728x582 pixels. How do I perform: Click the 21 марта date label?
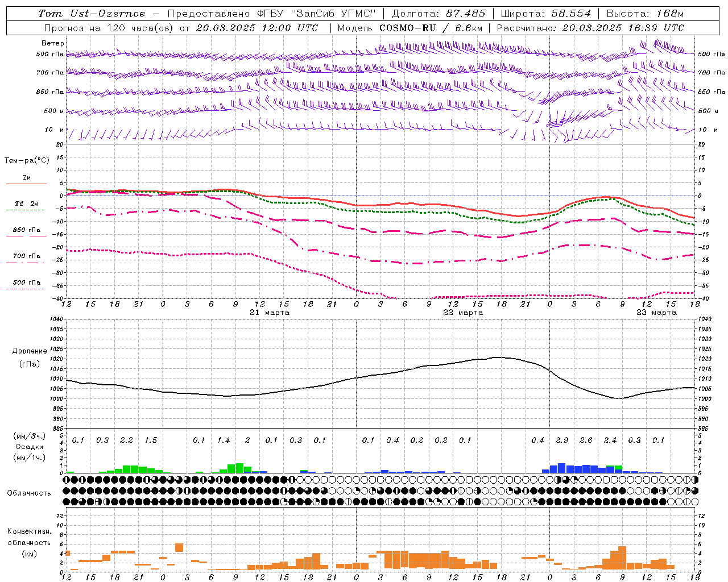(270, 313)
